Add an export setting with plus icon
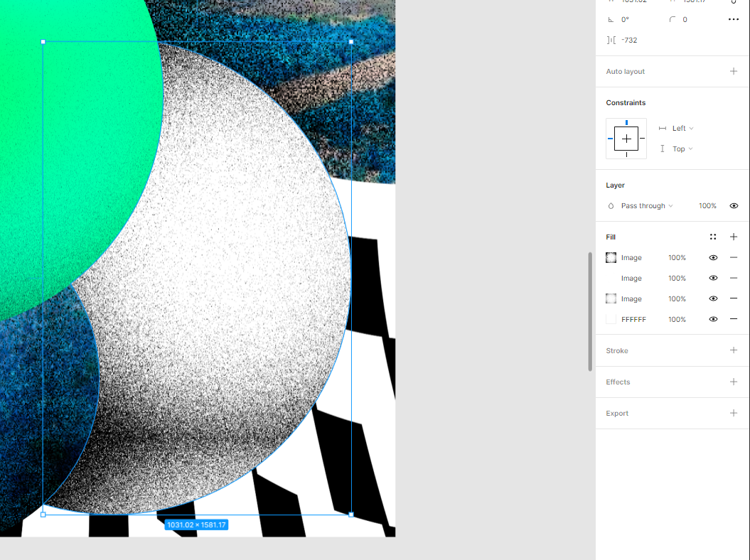Image resolution: width=750 pixels, height=560 pixels. pos(733,413)
